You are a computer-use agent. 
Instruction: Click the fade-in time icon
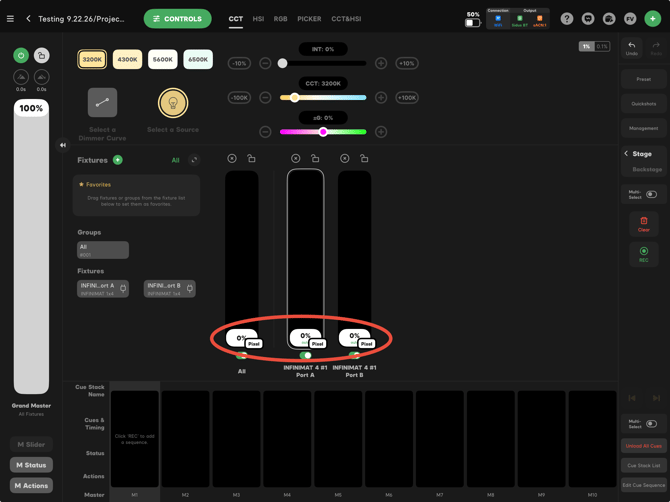click(21, 77)
